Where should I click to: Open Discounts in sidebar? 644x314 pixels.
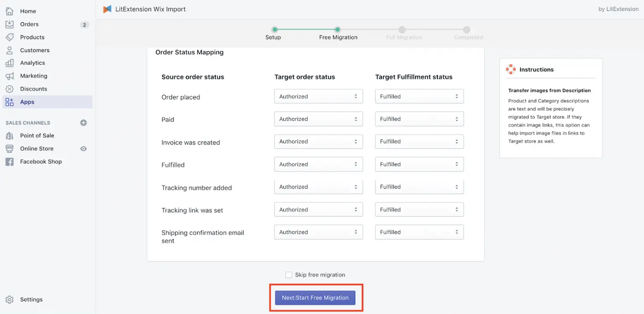click(x=34, y=89)
